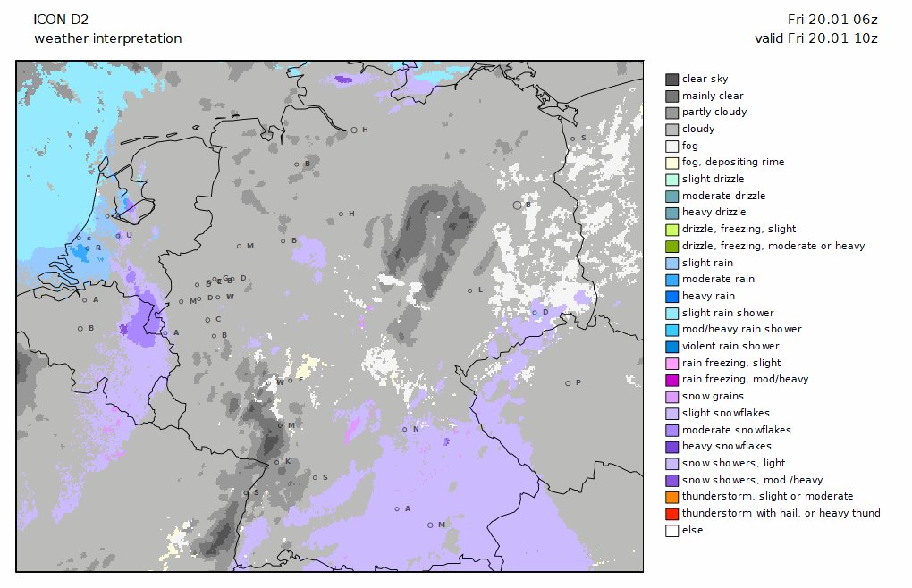Select the orange thunderstorm slight or moderate swatch
Viewport: 912px width, 588px height.
(x=671, y=498)
